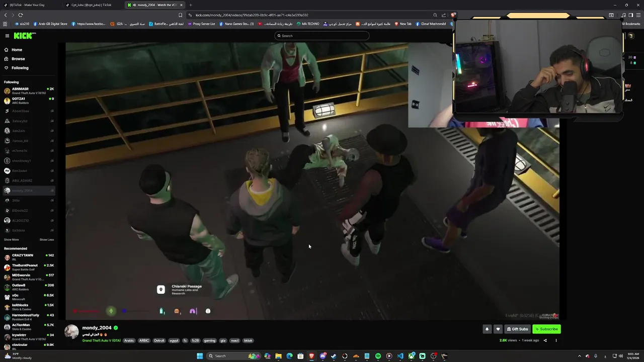Open mondy_2004 channel name link
This screenshot has height=362, width=644.
[x=97, y=328]
